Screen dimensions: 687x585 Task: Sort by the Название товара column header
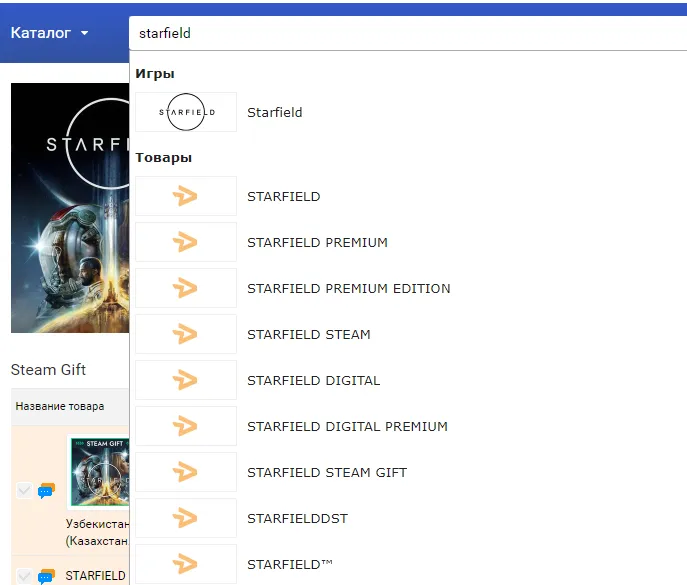60,406
